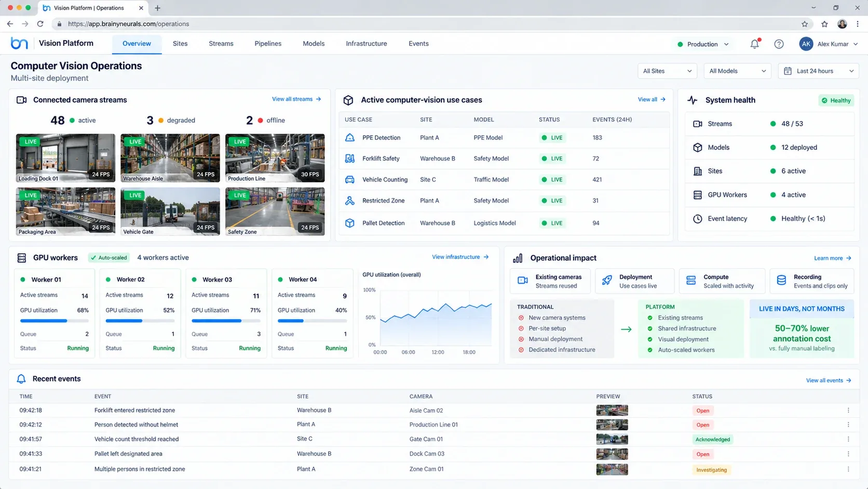This screenshot has width=868, height=489.
Task: Open the Vehicle Gate stream thumbnail
Action: click(x=170, y=212)
